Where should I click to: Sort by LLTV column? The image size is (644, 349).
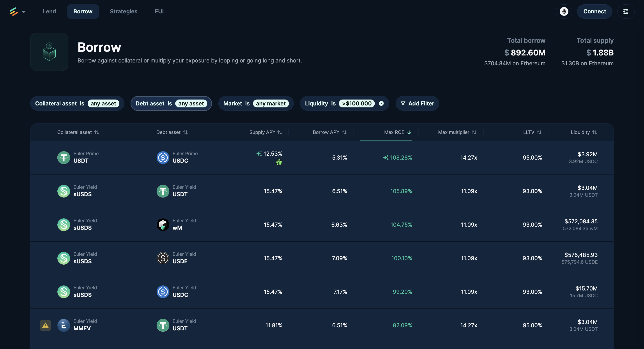(532, 132)
